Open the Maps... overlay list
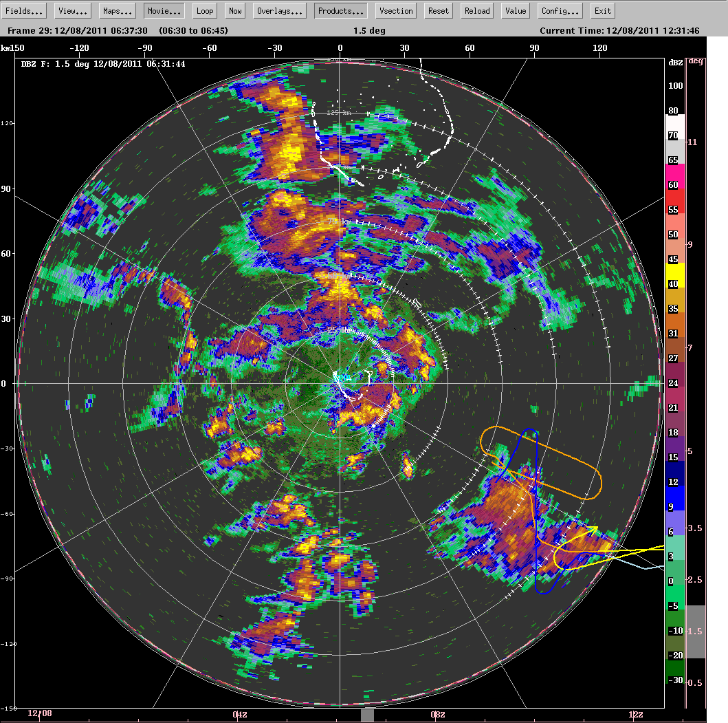728x723 pixels. pyautogui.click(x=118, y=11)
